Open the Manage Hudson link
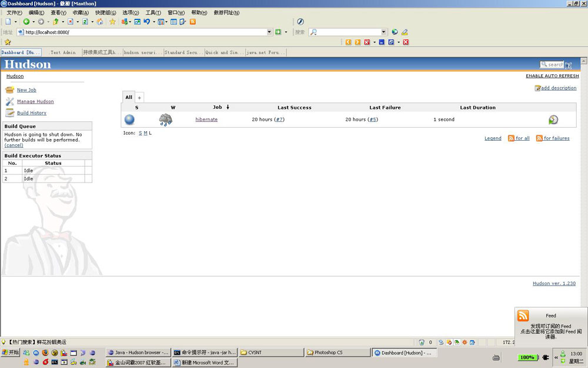The height and width of the screenshot is (368, 588). pos(35,101)
